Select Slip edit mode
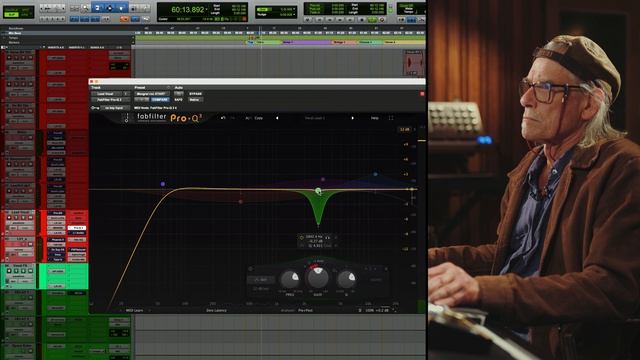Image resolution: width=640 pixels, height=360 pixels. click(11, 14)
